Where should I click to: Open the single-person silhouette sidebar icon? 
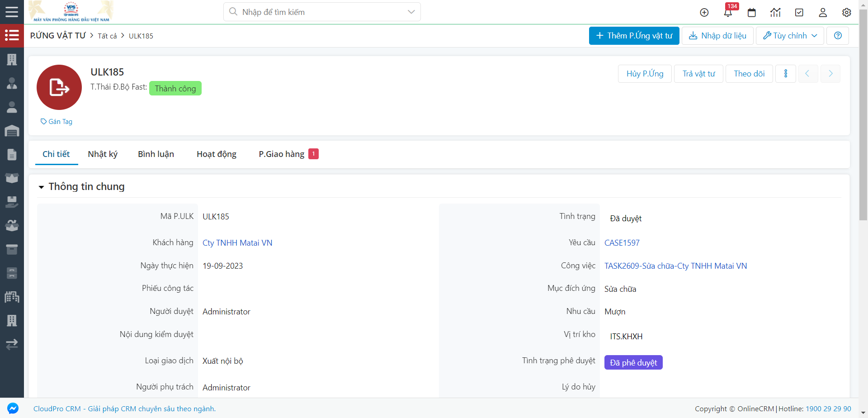click(x=12, y=107)
